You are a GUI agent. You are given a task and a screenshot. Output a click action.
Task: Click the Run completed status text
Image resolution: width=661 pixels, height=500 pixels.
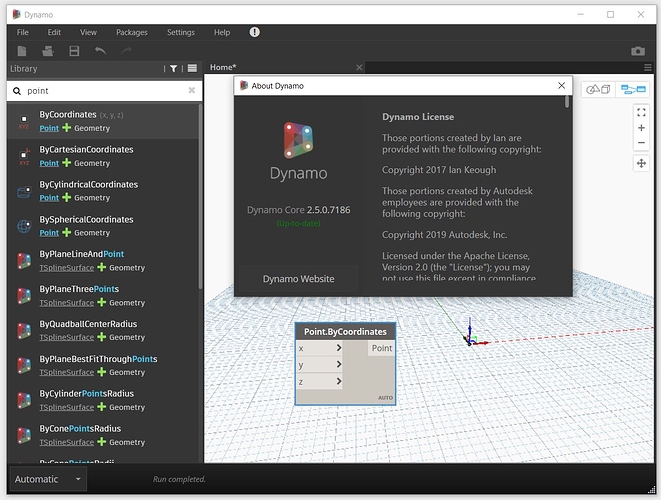pos(179,479)
